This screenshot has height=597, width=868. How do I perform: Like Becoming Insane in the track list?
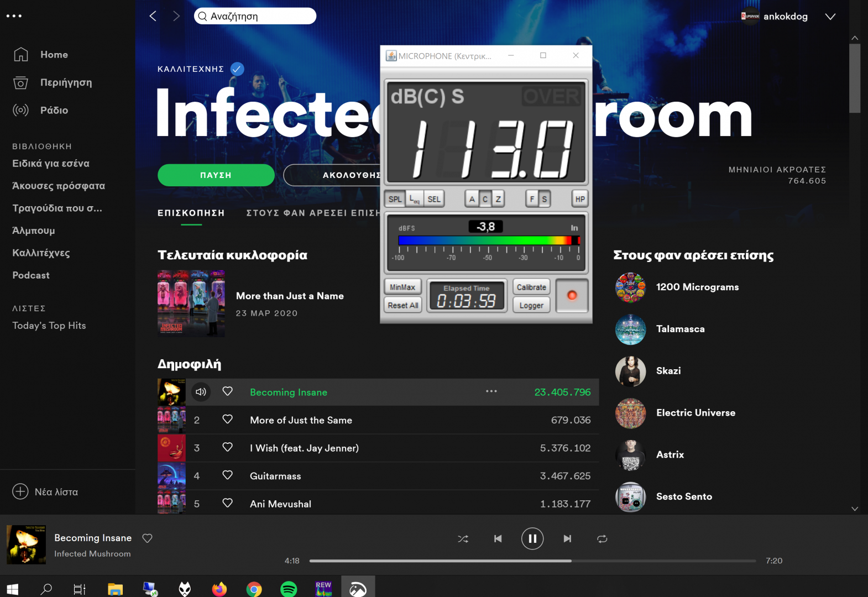227,391
